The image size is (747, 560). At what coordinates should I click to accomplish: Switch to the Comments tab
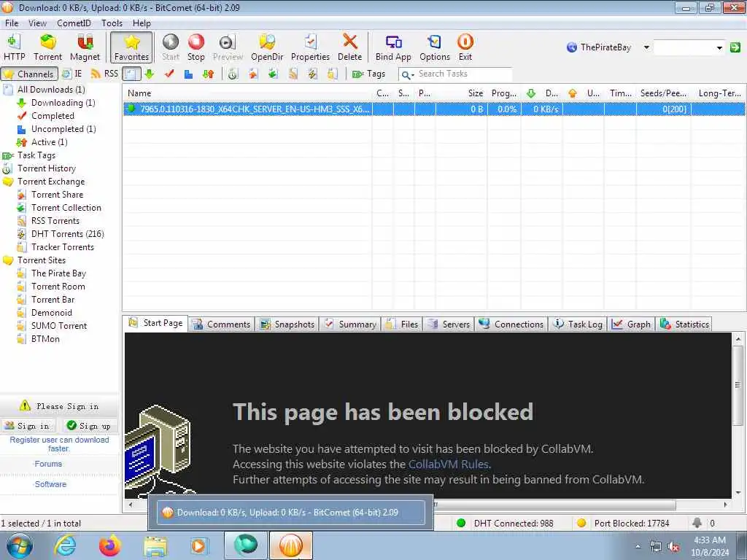click(222, 324)
